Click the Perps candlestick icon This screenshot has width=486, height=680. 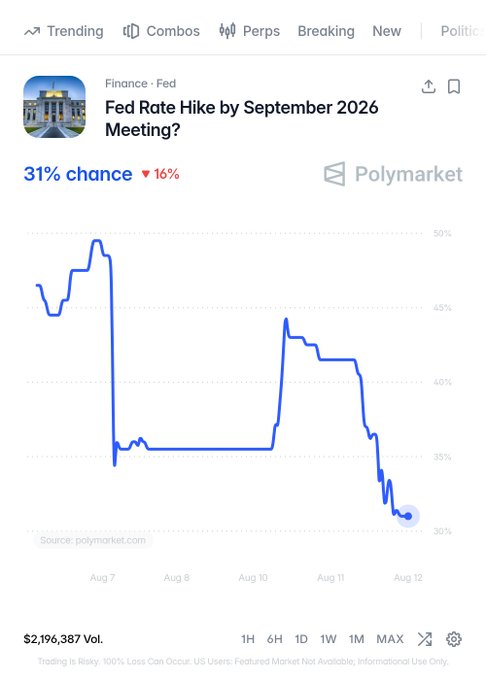point(227,31)
